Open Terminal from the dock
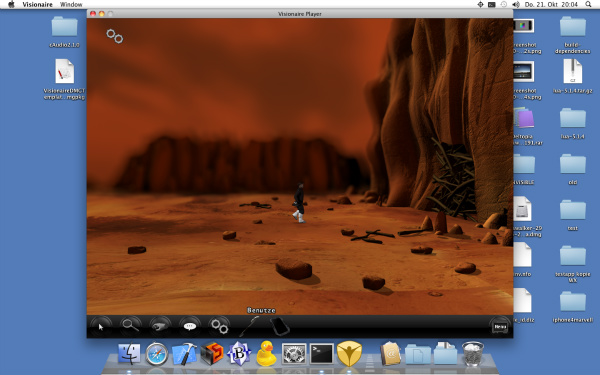This screenshot has height=375, width=600. (321, 354)
